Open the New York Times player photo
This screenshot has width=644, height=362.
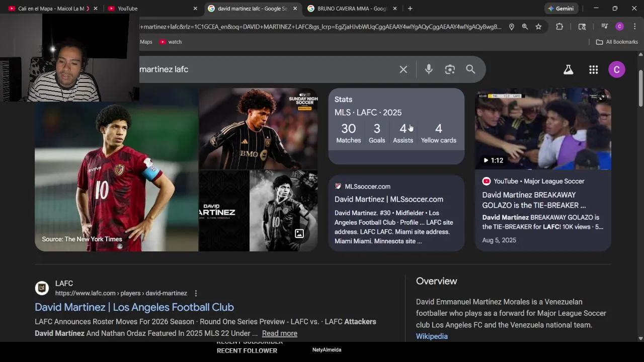(116, 170)
